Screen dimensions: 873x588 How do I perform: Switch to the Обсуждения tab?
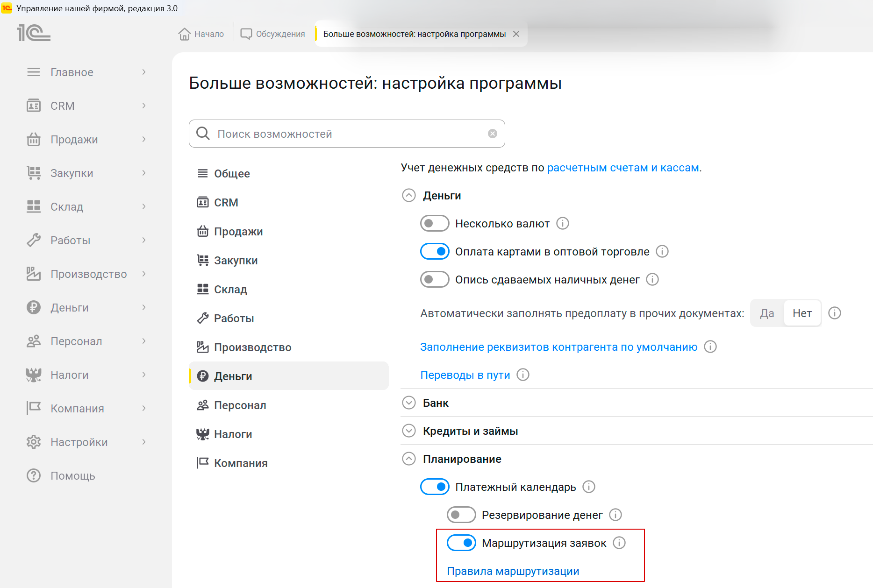[x=272, y=34]
